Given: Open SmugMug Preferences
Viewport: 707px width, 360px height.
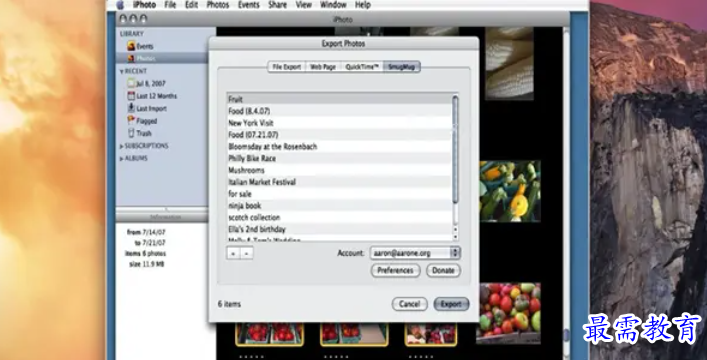Looking at the screenshot, I should 395,270.
